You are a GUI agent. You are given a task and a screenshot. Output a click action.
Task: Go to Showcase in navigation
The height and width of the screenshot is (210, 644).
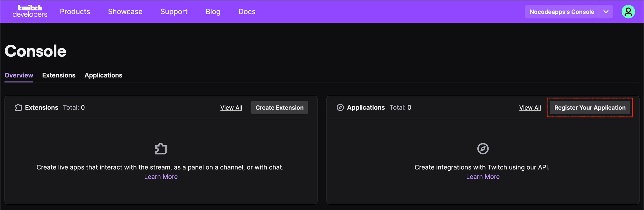(125, 12)
